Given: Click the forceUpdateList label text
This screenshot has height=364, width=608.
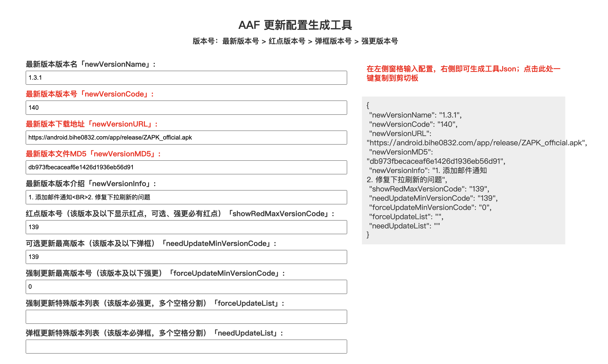Looking at the screenshot, I should pyautogui.click(x=155, y=303).
